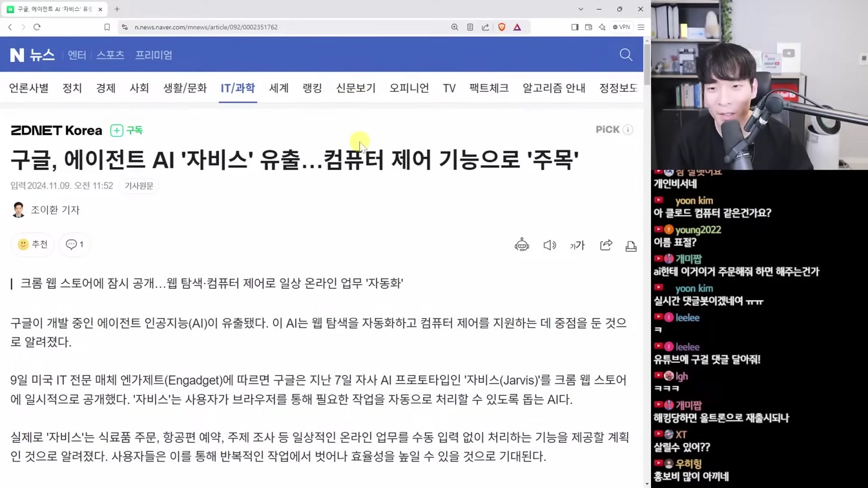868x488 pixels.
Task: Select the 팩트체크 menu tab
Action: tap(489, 88)
